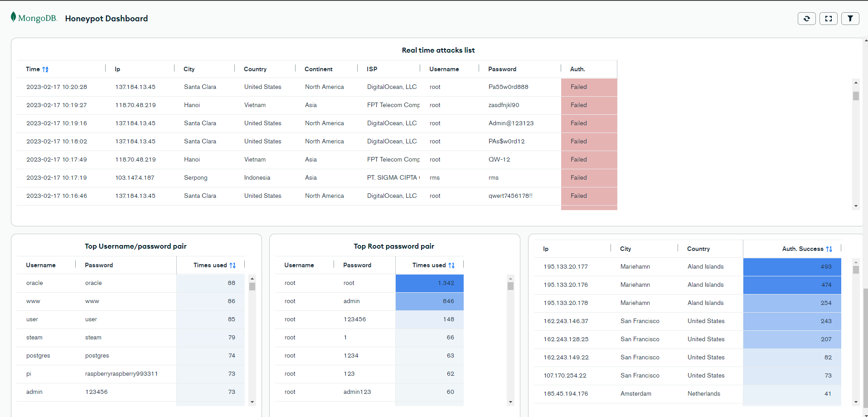Viewport: 868px width, 417px height.
Task: Select the first Failed auth cell for 137.184.13.45
Action: (588, 87)
